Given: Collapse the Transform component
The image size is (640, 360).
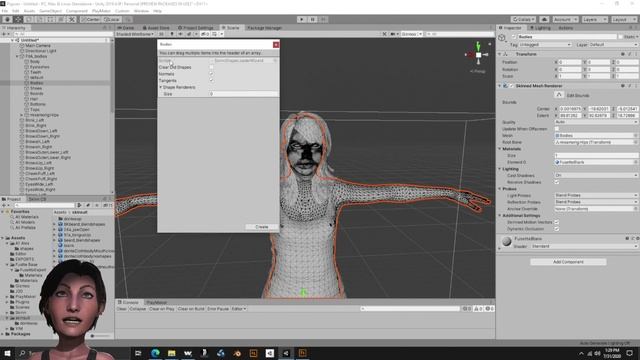Looking at the screenshot, I should coord(500,54).
